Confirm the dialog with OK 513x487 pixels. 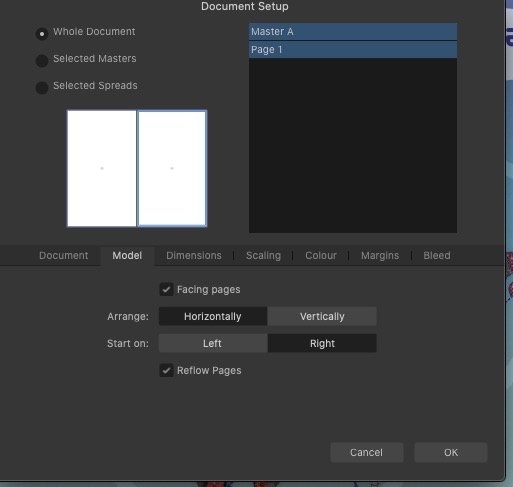click(x=451, y=452)
